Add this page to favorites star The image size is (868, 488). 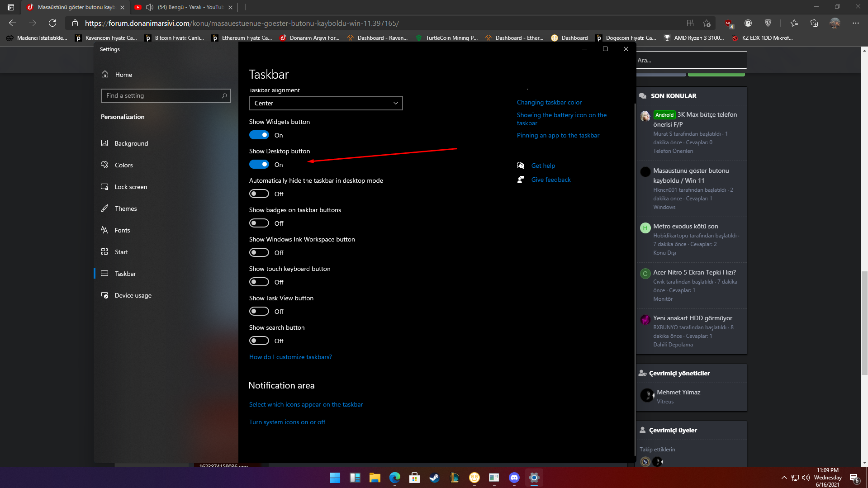pos(707,23)
